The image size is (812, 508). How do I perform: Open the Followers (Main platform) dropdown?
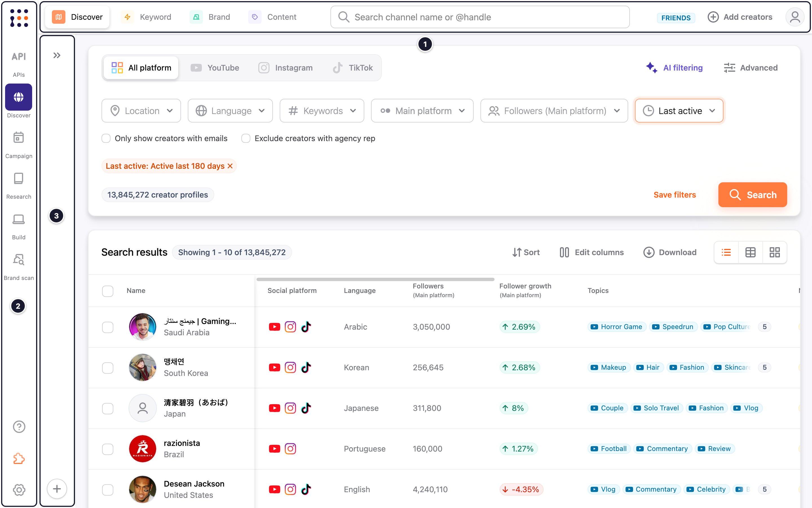pos(554,111)
